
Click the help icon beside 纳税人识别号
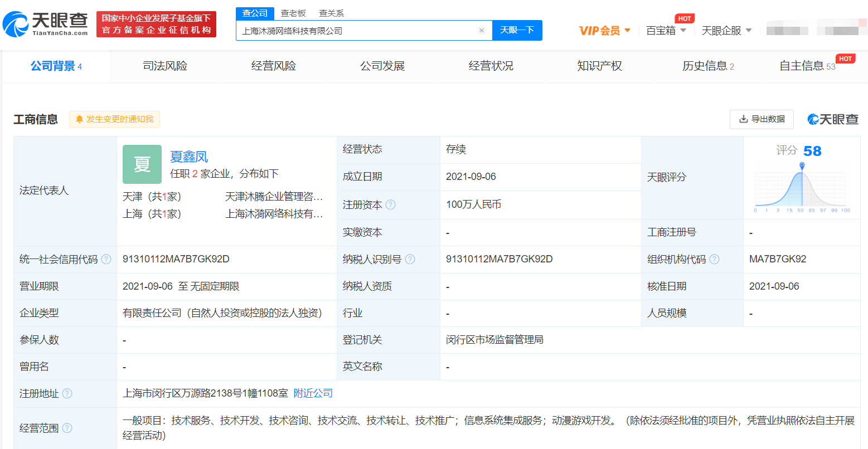[410, 259]
